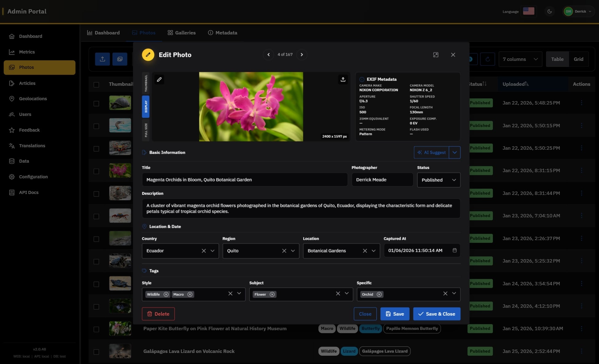Check the row checkbox for Jan 23 7:04:10 AM
This screenshot has height=364, width=599.
pos(96,216)
